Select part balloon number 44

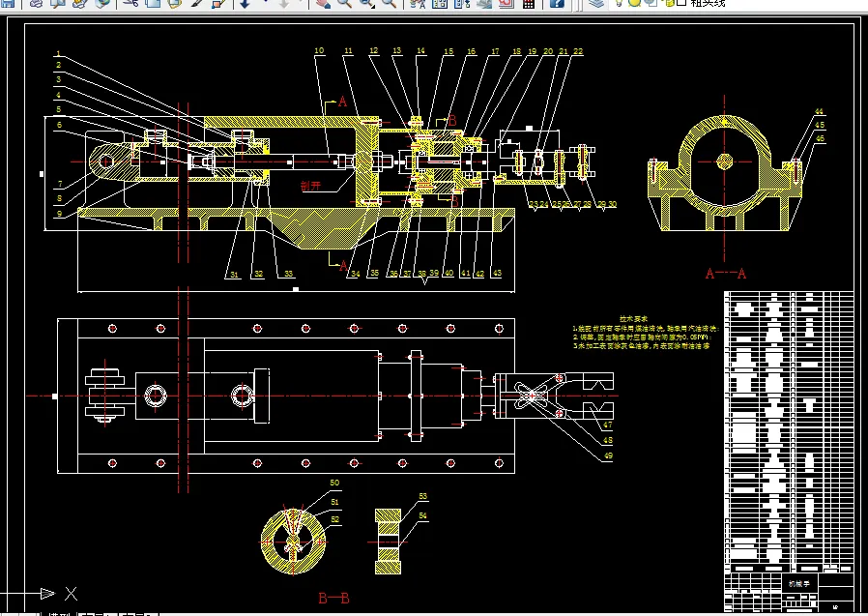820,112
